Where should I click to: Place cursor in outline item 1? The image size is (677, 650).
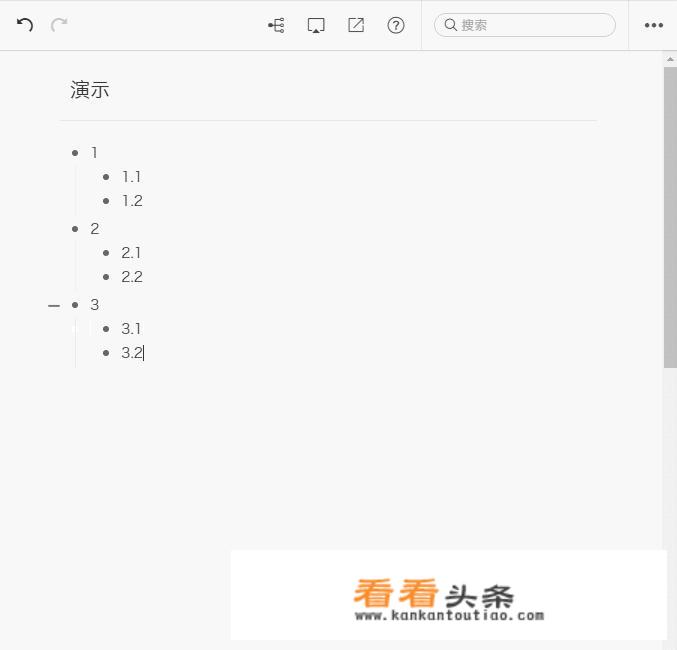pyautogui.click(x=94, y=152)
